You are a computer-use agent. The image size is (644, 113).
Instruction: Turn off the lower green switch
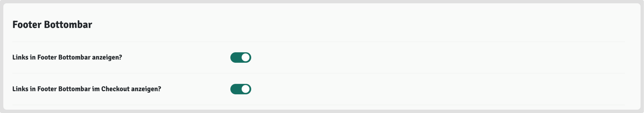(x=241, y=89)
